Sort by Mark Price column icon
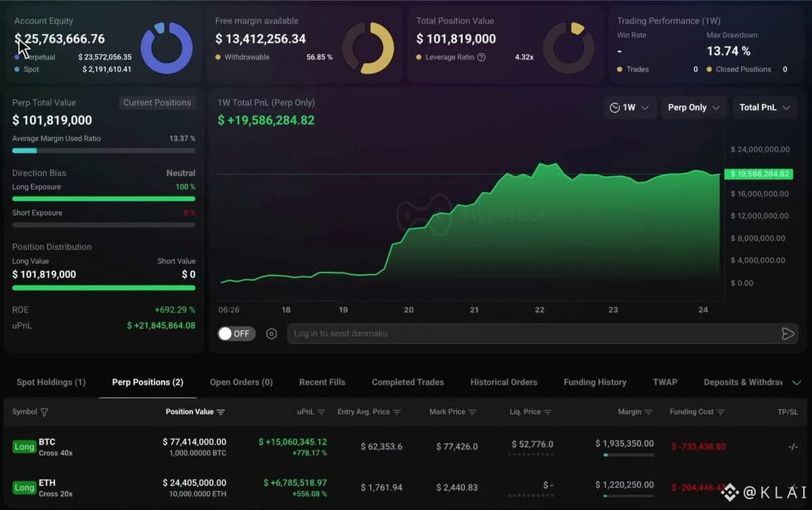The width and height of the screenshot is (812, 510). (472, 412)
